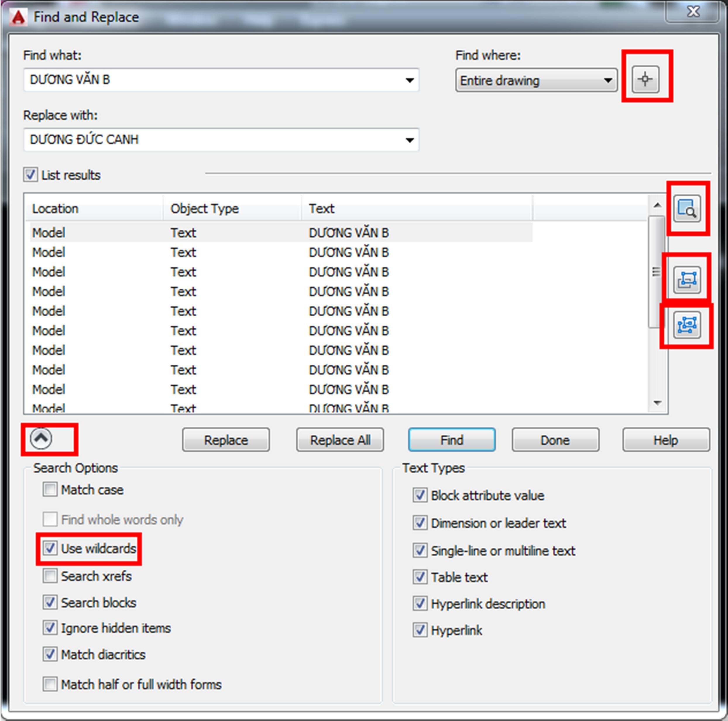Click the AutoCAD logo in title bar
This screenshot has height=721, width=728.
tap(18, 17)
